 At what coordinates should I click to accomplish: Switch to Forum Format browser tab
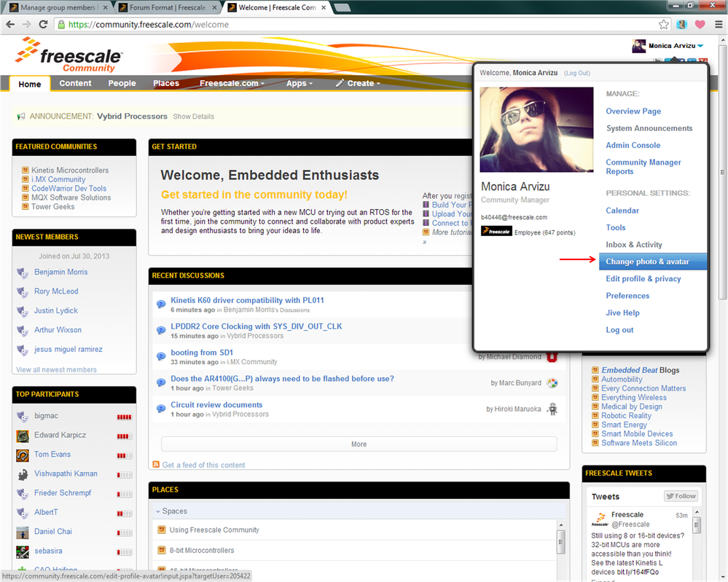coord(167,7)
